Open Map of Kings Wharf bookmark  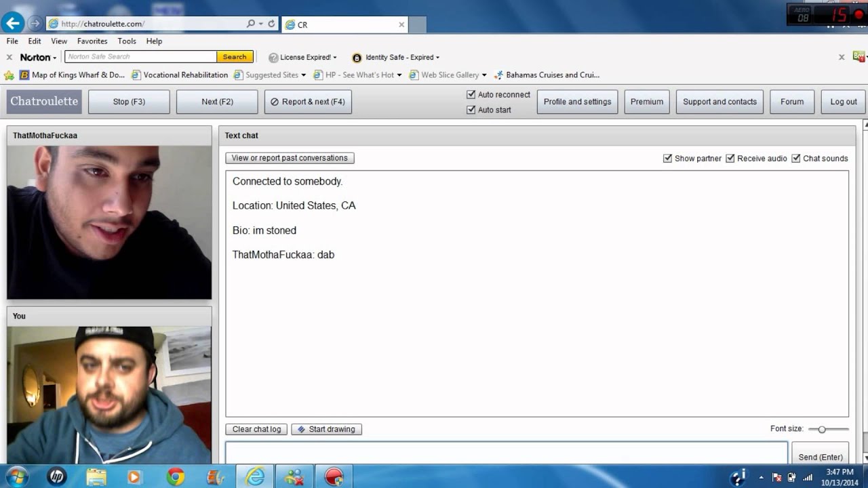coord(72,75)
